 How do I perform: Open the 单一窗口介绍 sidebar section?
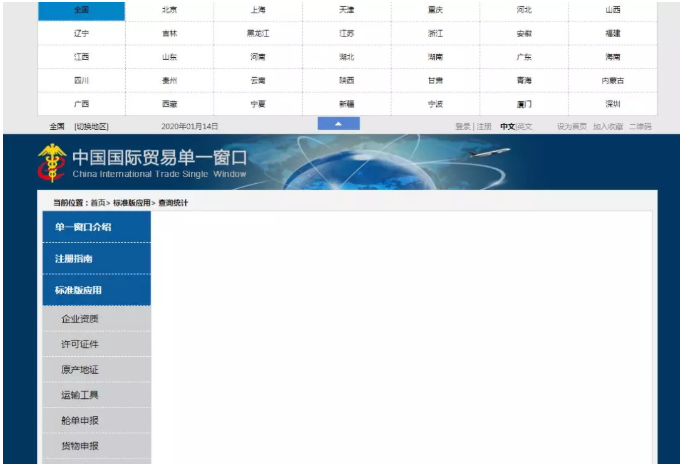tap(96, 227)
